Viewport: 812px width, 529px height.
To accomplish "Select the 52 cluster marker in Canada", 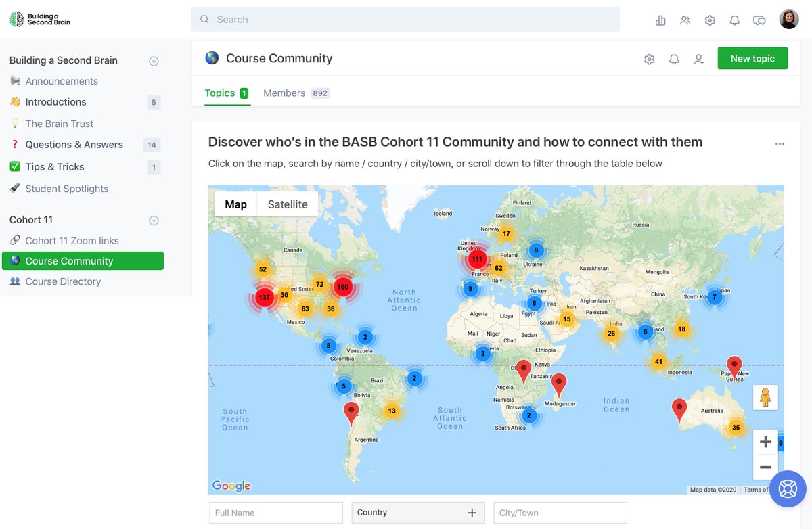I will point(263,269).
